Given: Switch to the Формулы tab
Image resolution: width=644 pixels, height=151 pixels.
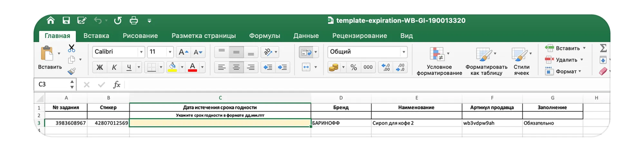Looking at the screenshot, I should [264, 36].
